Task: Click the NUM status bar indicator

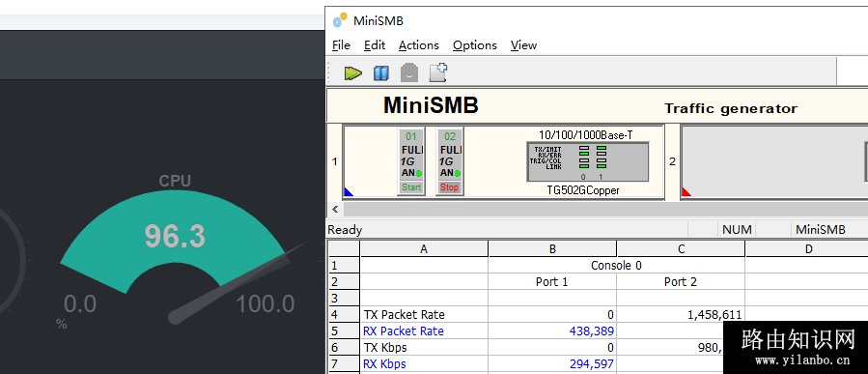Action: (x=737, y=229)
